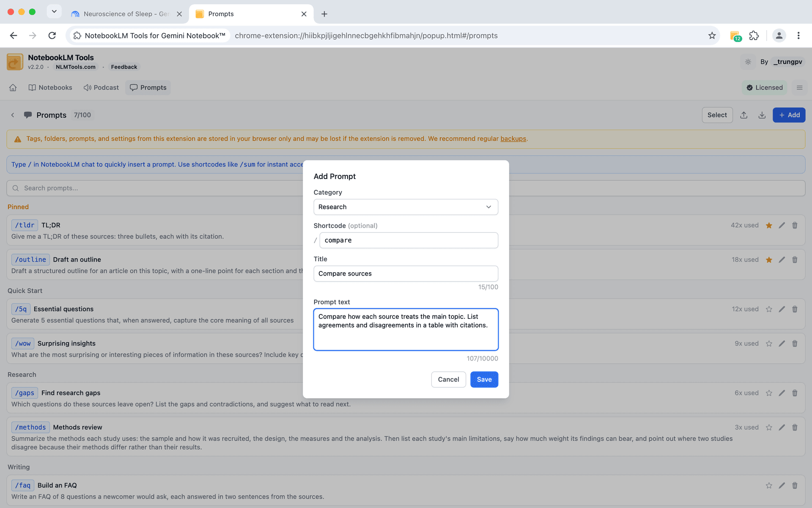Delete the Methods review prompt
This screenshot has width=812, height=508.
[795, 427]
